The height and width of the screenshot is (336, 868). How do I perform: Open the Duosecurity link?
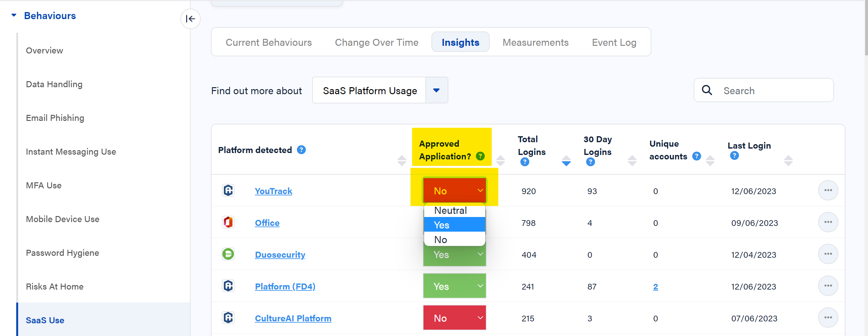280,255
